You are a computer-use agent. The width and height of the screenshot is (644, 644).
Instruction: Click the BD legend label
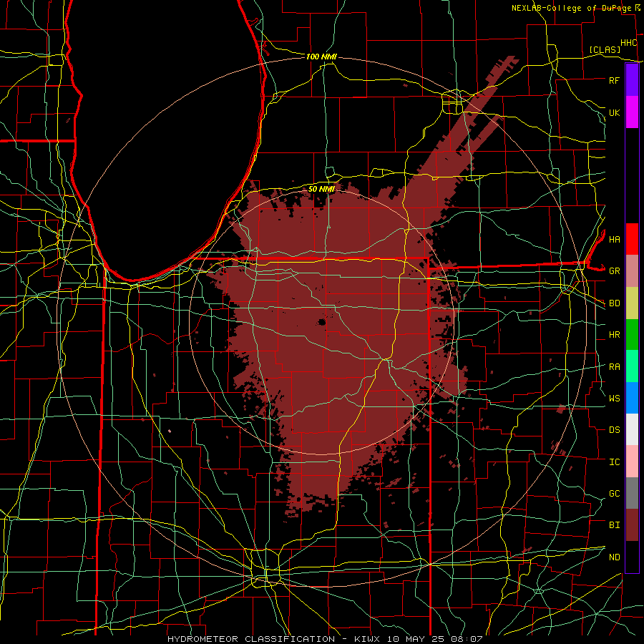(614, 303)
